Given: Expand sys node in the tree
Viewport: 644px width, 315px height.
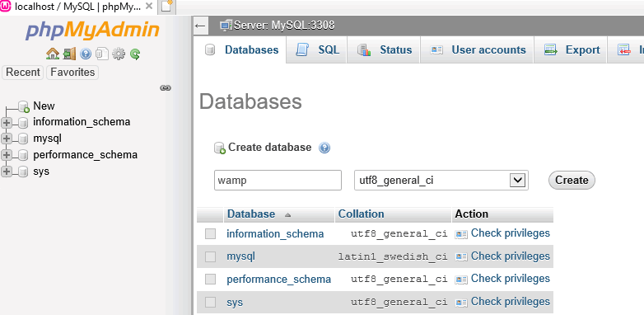Looking at the screenshot, I should coord(7,172).
